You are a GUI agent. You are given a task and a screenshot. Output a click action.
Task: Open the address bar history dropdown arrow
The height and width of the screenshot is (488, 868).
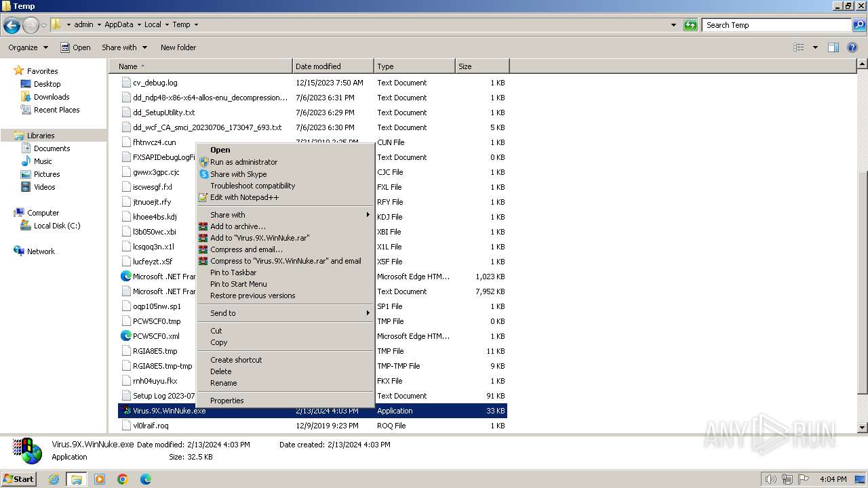coord(673,25)
